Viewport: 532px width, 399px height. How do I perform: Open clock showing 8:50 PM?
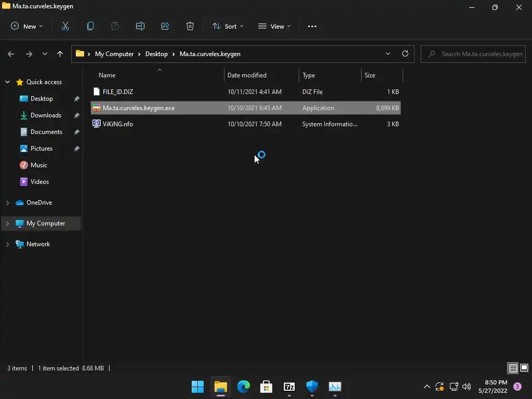[493, 387]
